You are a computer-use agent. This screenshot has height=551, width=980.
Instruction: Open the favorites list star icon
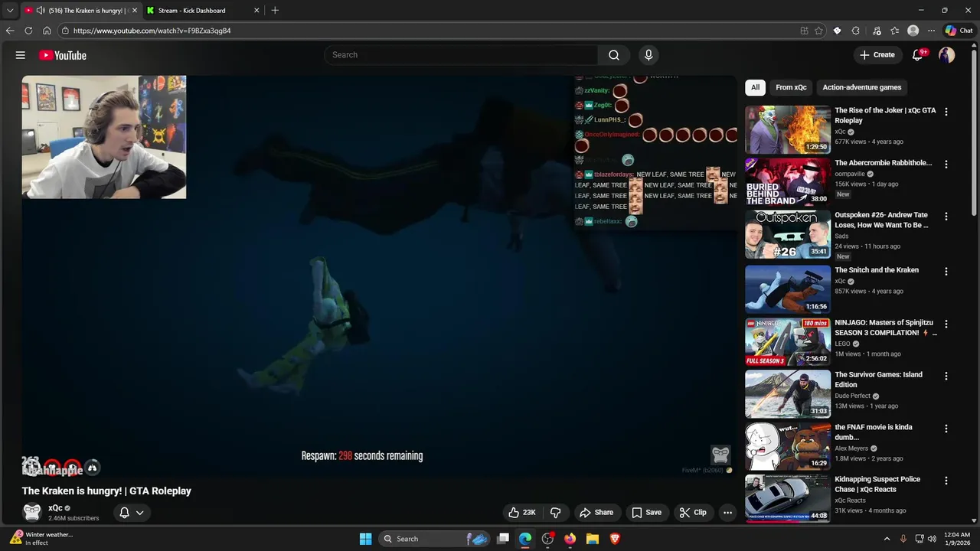coord(894,31)
